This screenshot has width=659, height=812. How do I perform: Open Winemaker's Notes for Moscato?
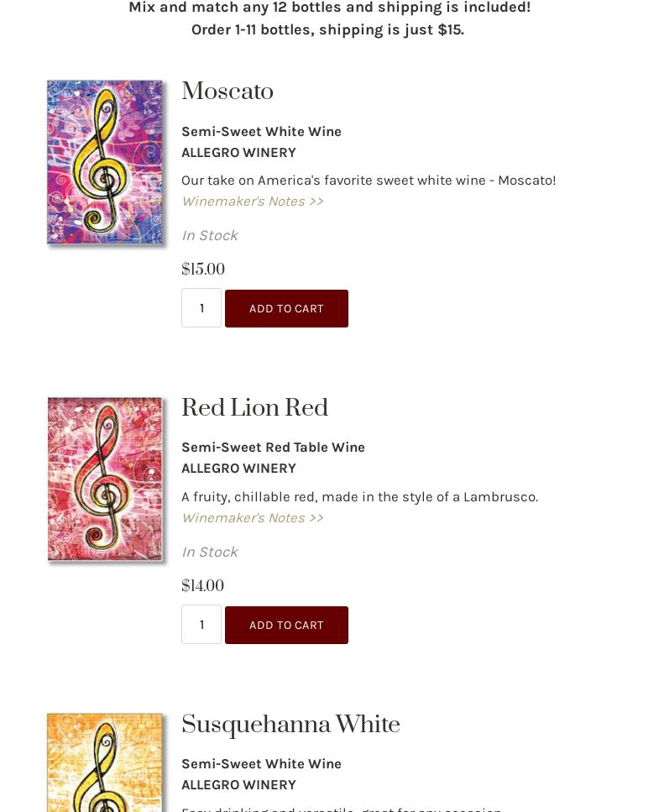click(x=252, y=201)
